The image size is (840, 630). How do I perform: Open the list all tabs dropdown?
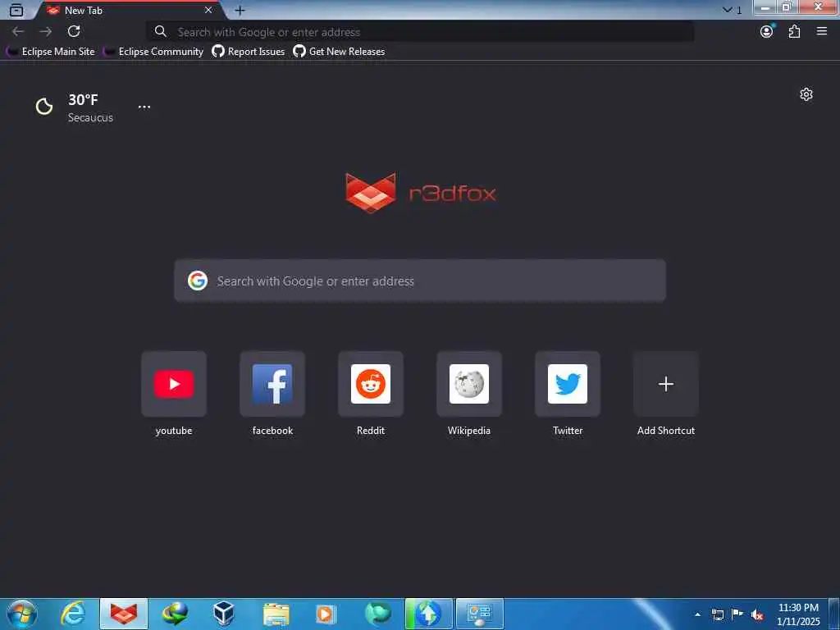click(727, 10)
